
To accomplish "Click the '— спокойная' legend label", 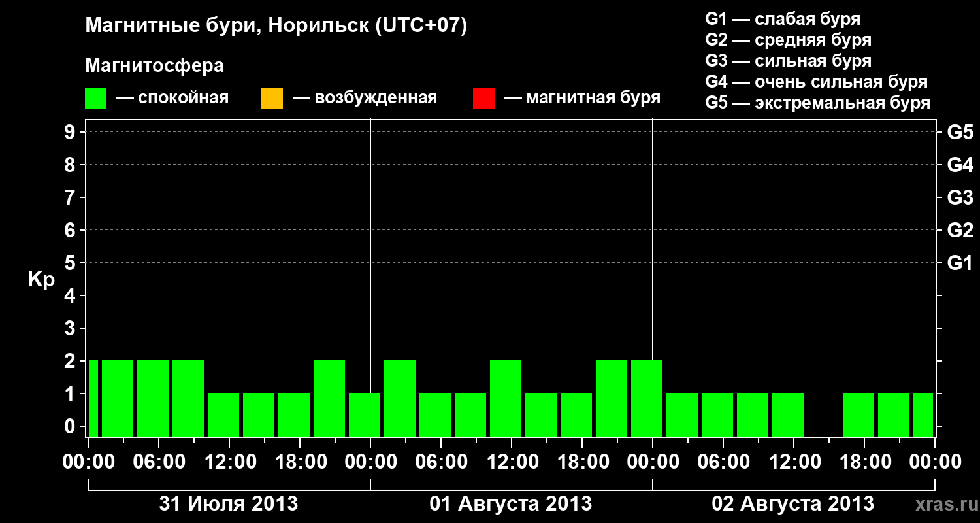I will coord(172,98).
